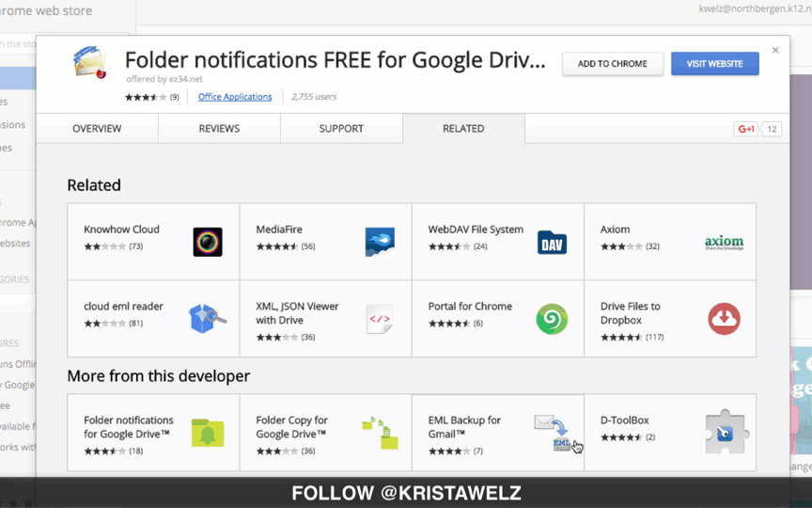Image resolution: width=812 pixels, height=508 pixels.
Task: Click the 'offered by ez34.net' text
Action: 164,79
